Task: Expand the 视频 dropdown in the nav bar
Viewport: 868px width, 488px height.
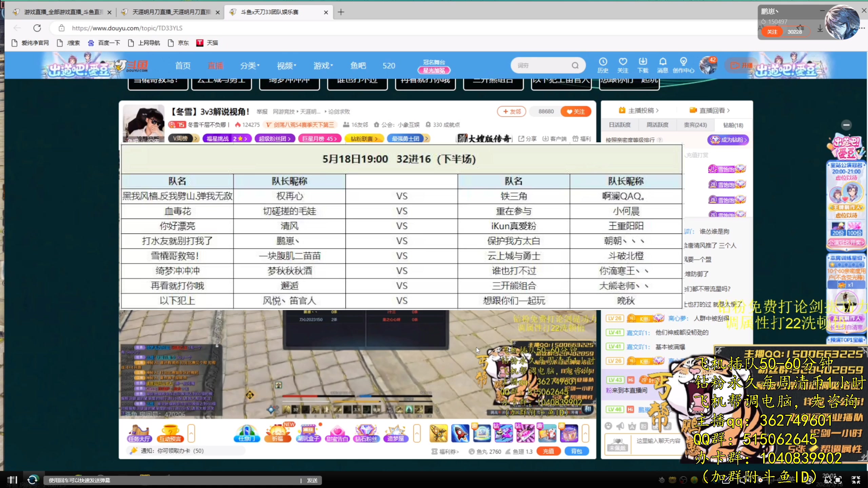Action: pyautogui.click(x=287, y=65)
